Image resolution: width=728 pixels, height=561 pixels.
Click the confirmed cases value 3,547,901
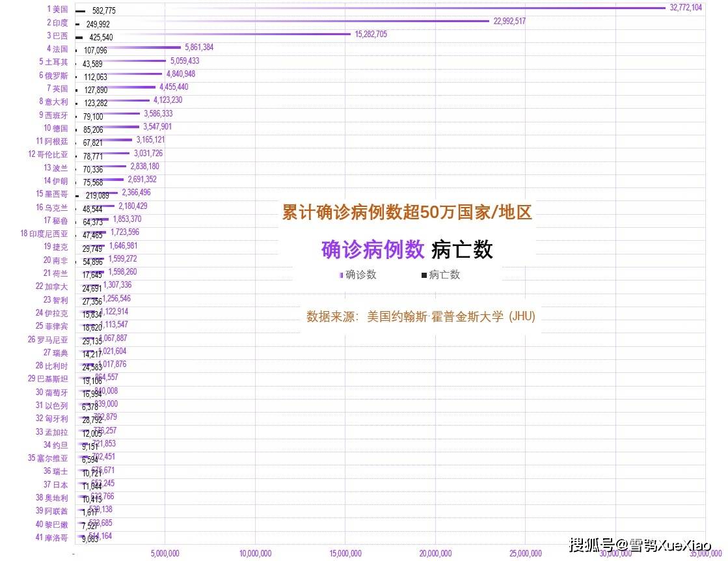pyautogui.click(x=157, y=126)
